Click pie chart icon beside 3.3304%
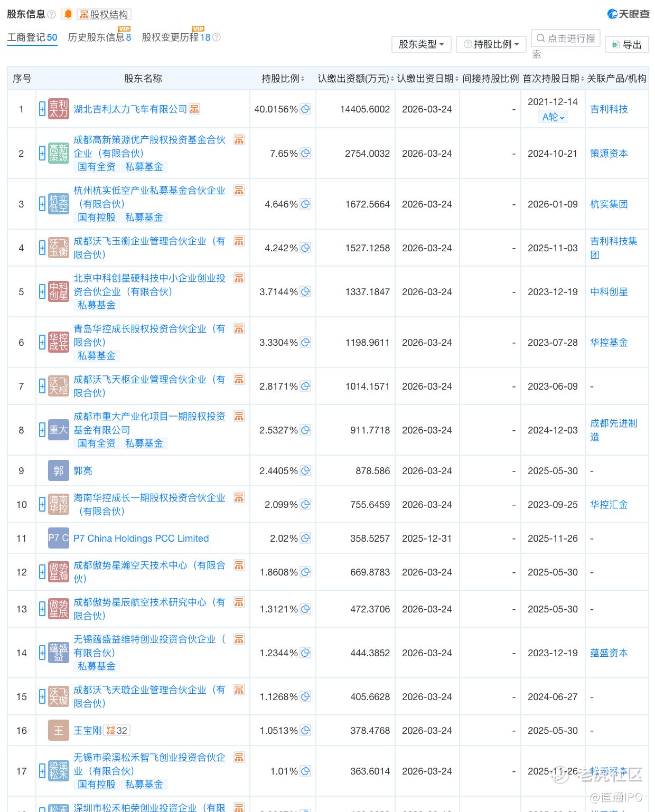The width and height of the screenshot is (655, 812). tap(305, 343)
